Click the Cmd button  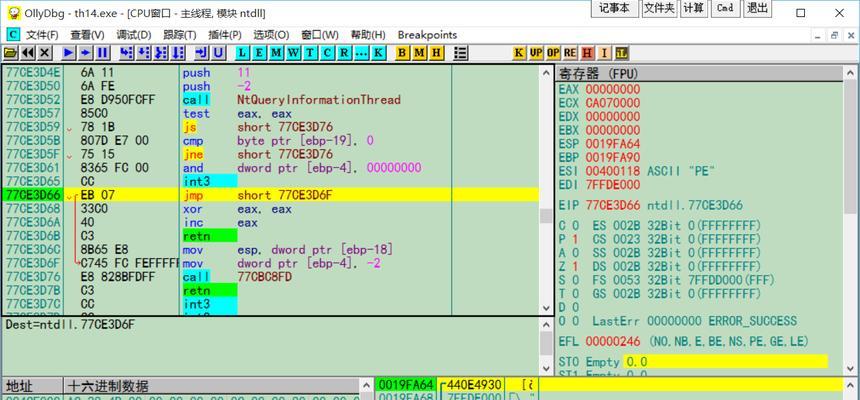coord(725,8)
